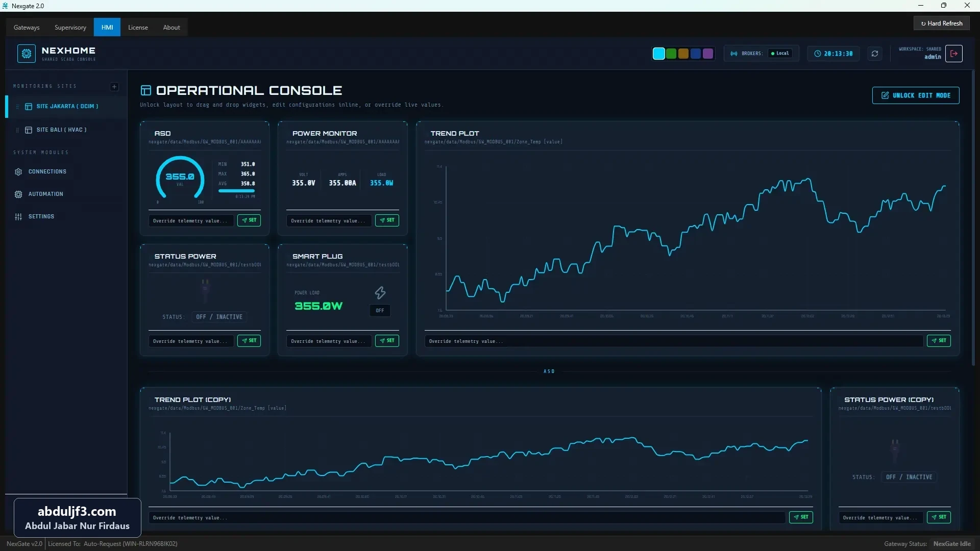Select the cyan theme color swatch
The height and width of the screenshot is (551, 980).
tap(659, 54)
